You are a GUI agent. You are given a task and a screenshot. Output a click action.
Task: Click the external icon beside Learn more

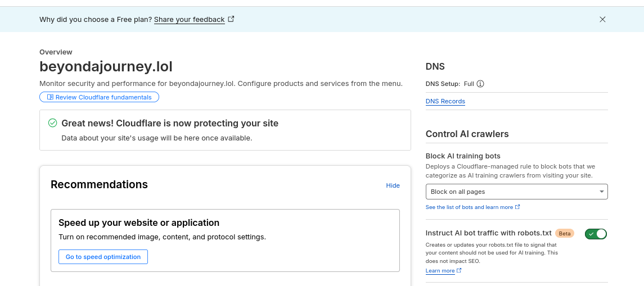pyautogui.click(x=459, y=270)
